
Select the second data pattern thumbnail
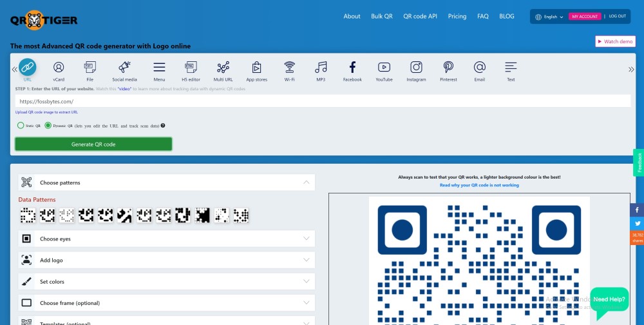(x=47, y=215)
